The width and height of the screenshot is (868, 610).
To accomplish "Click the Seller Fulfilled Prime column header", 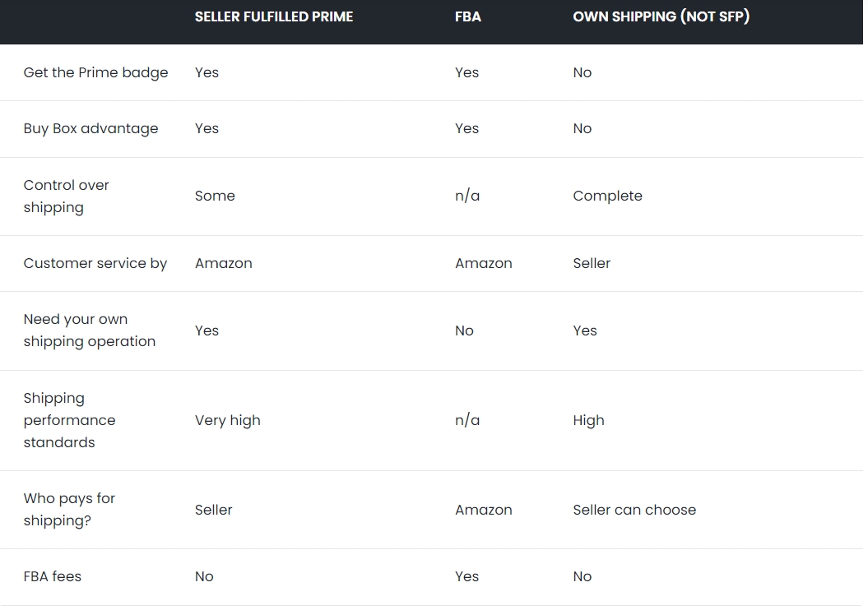I will (273, 16).
